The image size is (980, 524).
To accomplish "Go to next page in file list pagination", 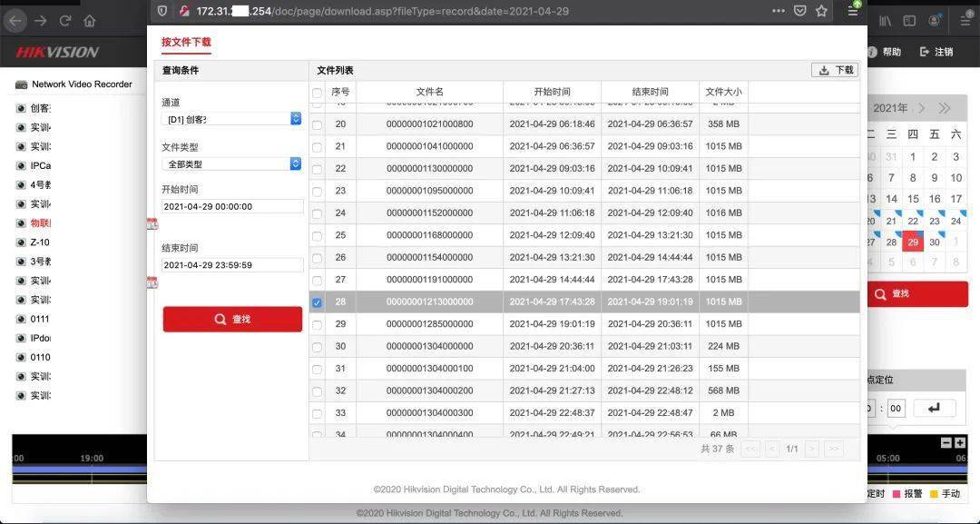I will 811,449.
